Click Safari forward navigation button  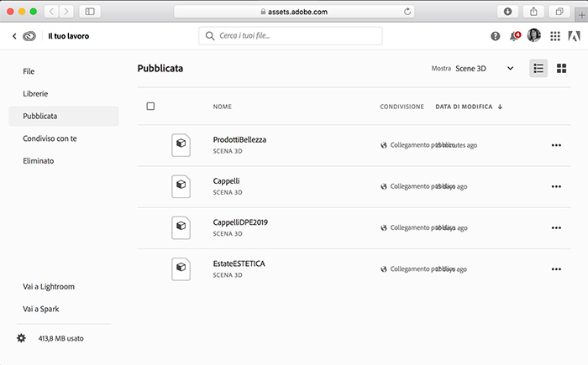pos(66,12)
